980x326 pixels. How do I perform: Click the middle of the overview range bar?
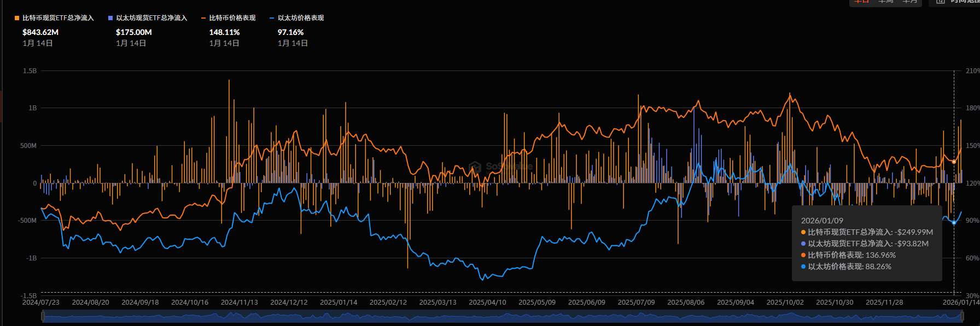tap(502, 316)
